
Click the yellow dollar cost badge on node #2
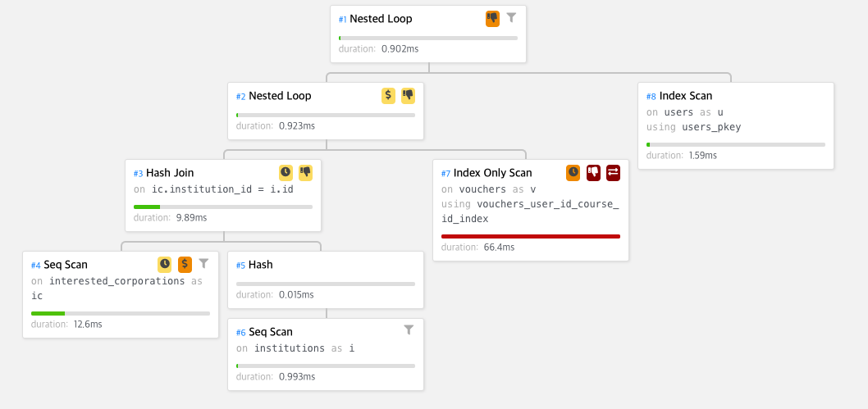[389, 96]
